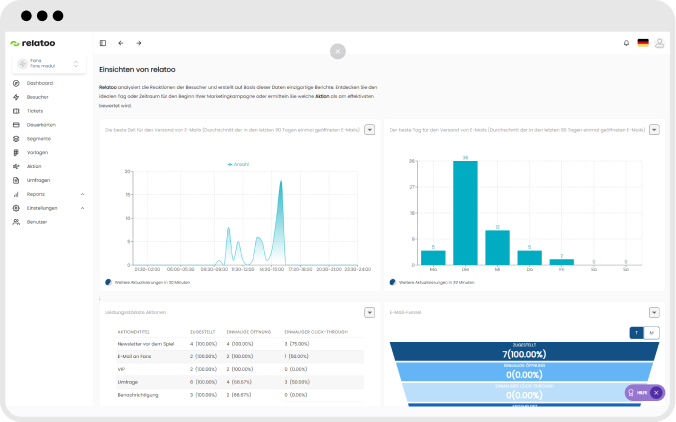Image resolution: width=676 pixels, height=422 pixels.
Task: Open dropdown of E-Mail-Funnel card
Action: 654,313
